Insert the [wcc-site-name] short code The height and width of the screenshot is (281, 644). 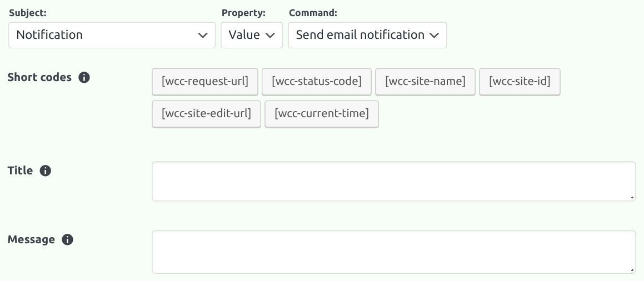coord(426,82)
